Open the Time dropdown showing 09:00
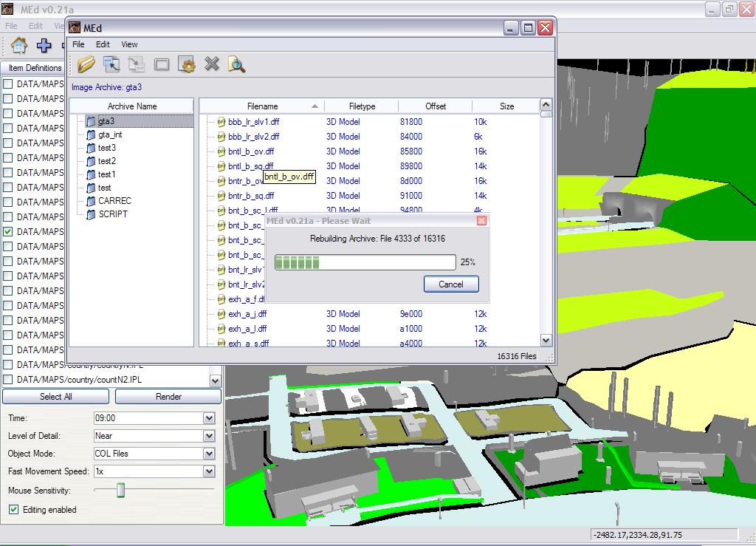 point(209,418)
